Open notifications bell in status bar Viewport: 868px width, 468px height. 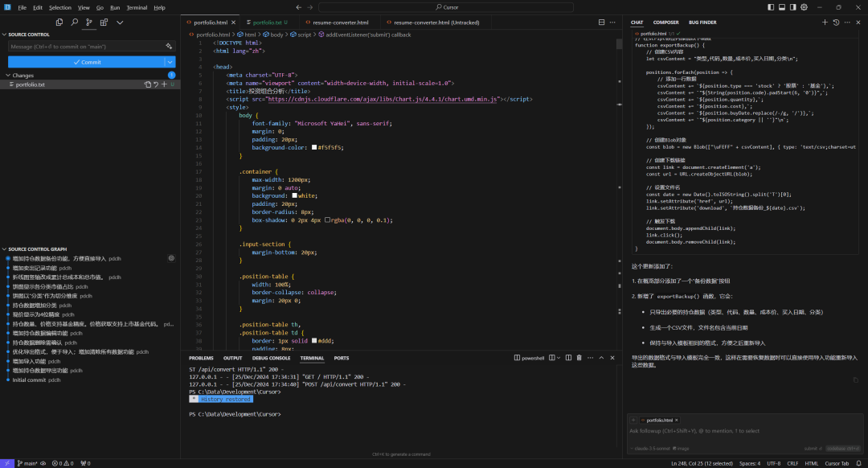[x=858, y=463]
